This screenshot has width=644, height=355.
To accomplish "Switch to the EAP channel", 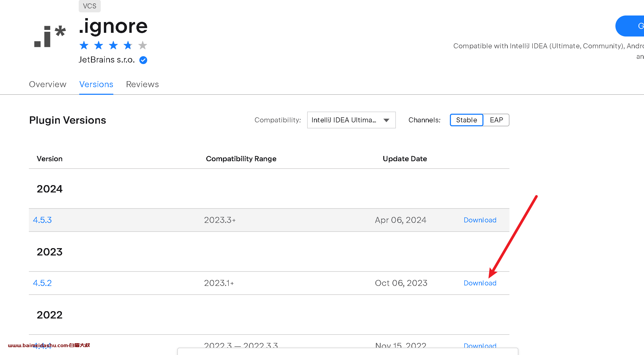I will (x=496, y=120).
